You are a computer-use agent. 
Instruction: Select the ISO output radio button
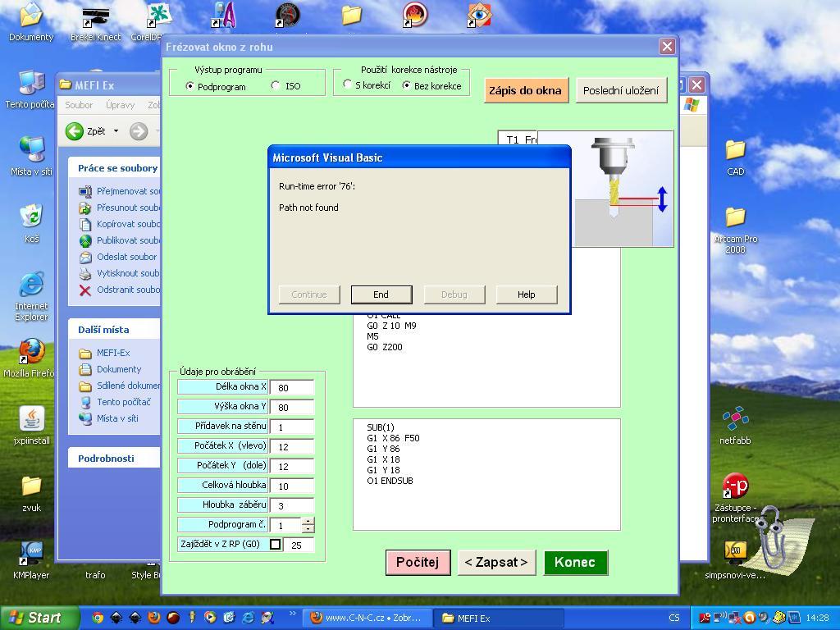(276, 86)
